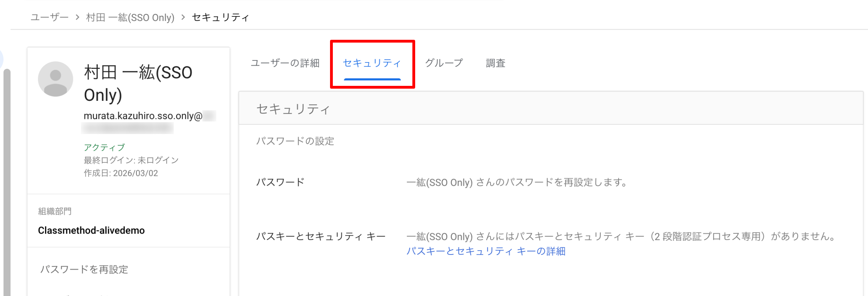The width and height of the screenshot is (868, 296).
Task: Click the green アクティブ status label
Action: click(104, 147)
